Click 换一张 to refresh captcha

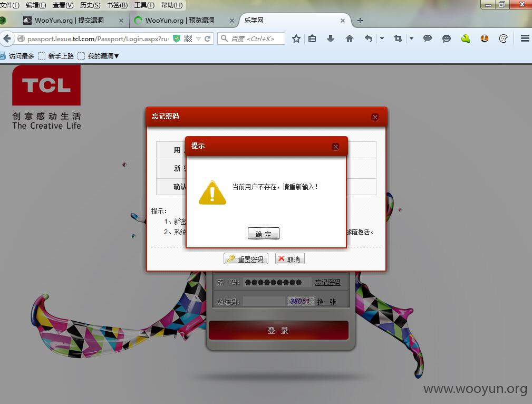pyautogui.click(x=327, y=302)
